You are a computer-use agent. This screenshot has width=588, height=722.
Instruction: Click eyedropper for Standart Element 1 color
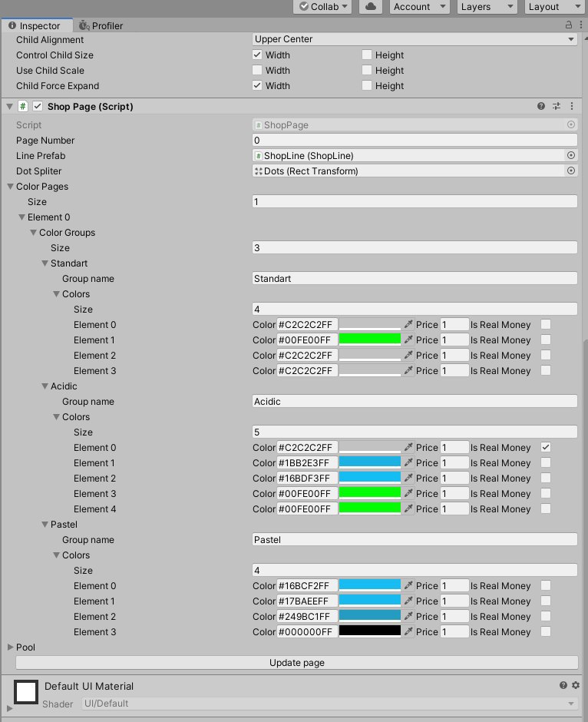point(408,339)
